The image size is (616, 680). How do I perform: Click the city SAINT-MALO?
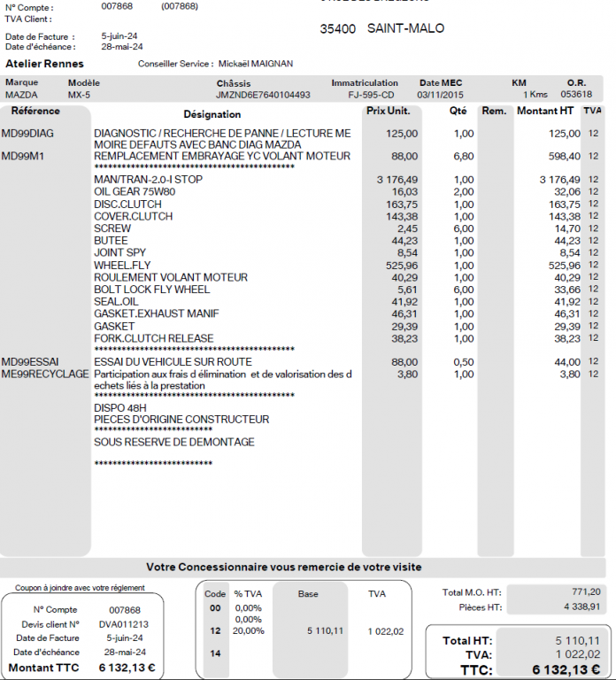405,28
